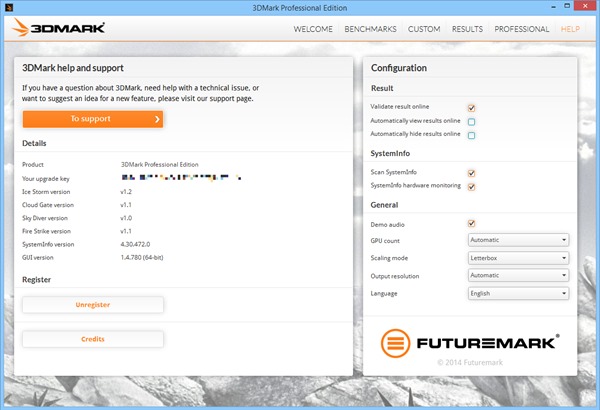Screen dimensions: 600x410
Task: Click '© 2014 Futuremark' copyright text
Action: [470, 362]
